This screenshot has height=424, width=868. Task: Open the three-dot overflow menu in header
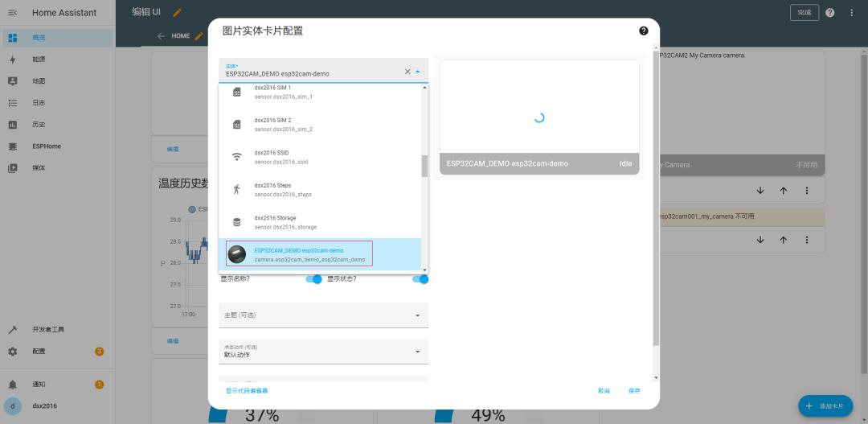[852, 13]
